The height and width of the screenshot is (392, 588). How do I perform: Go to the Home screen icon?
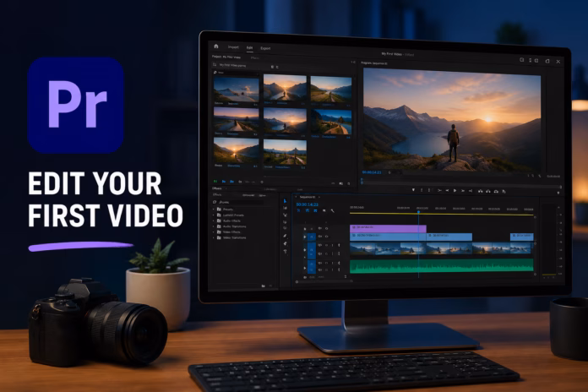(216, 46)
